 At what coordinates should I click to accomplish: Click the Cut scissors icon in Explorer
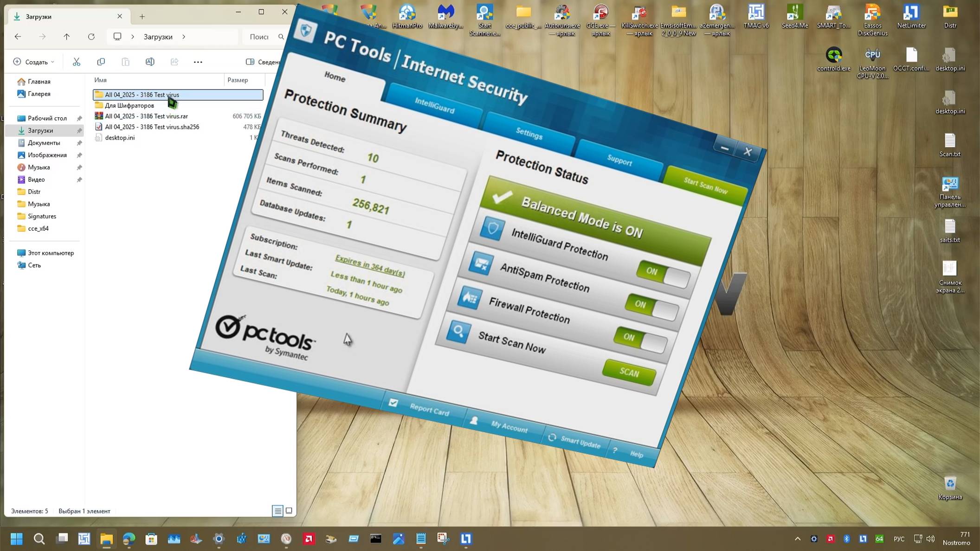77,62
